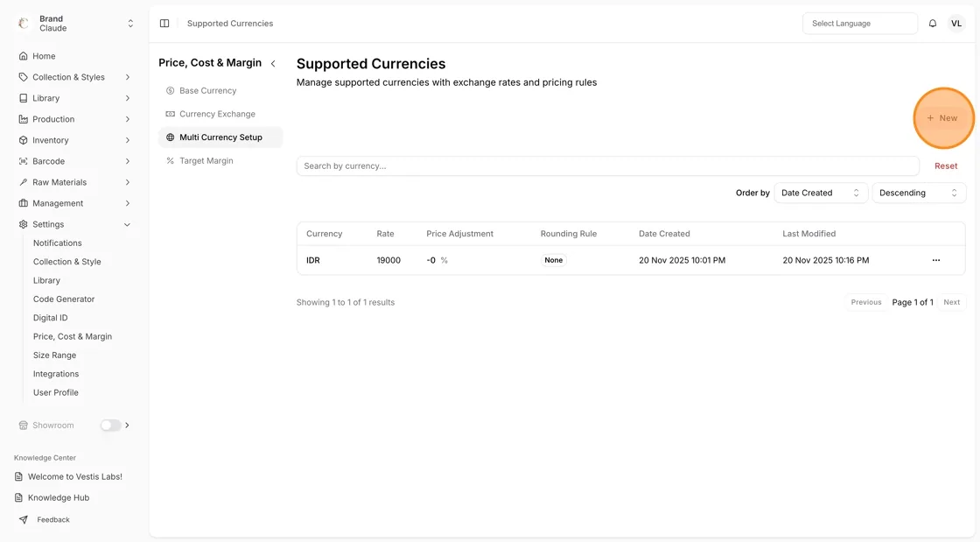Click the Knowledge Hub document icon
Viewport: 980px width, 542px height.
[18, 497]
